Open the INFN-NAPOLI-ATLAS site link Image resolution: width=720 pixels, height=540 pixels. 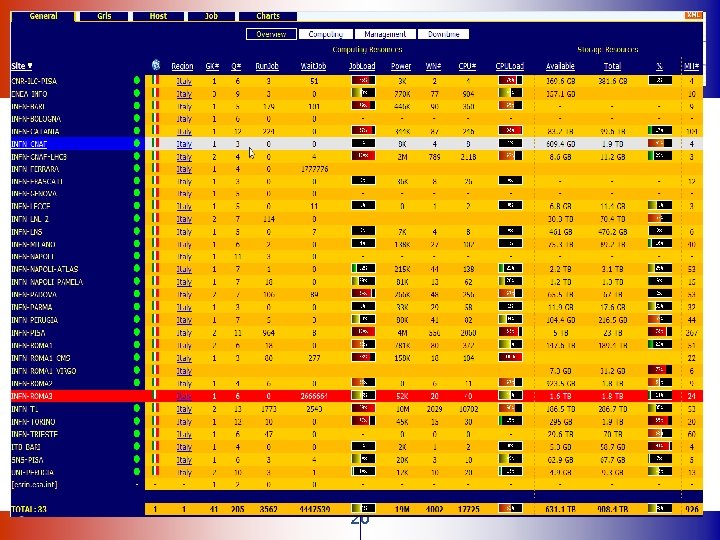tap(45, 269)
